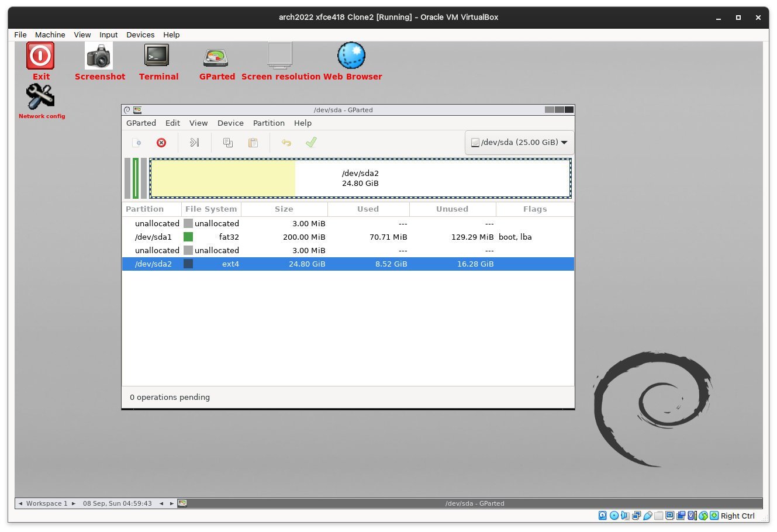Click the /dev/sda2 24.80 GiB block in disk map

[x=360, y=178]
